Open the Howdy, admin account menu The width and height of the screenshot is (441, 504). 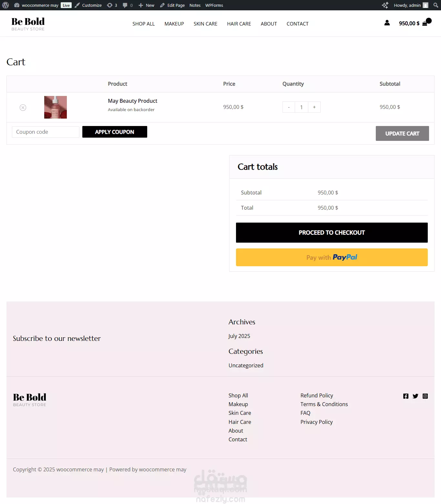(x=411, y=5)
